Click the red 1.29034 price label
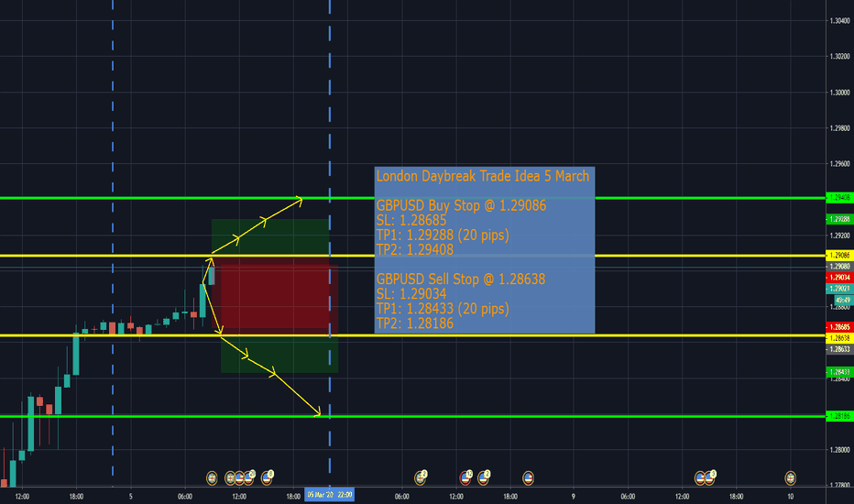This screenshot has width=854, height=504. click(x=839, y=277)
